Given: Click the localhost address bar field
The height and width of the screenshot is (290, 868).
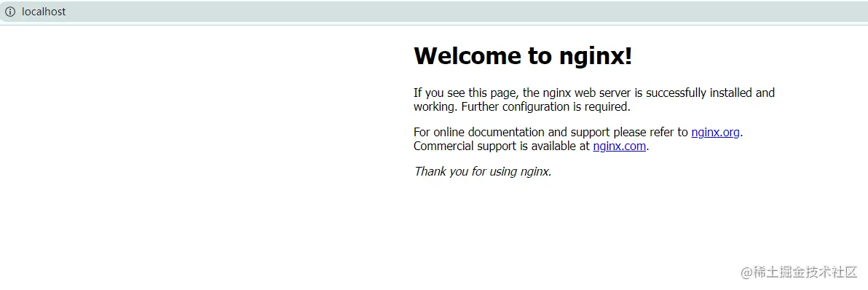Looking at the screenshot, I should 434,12.
